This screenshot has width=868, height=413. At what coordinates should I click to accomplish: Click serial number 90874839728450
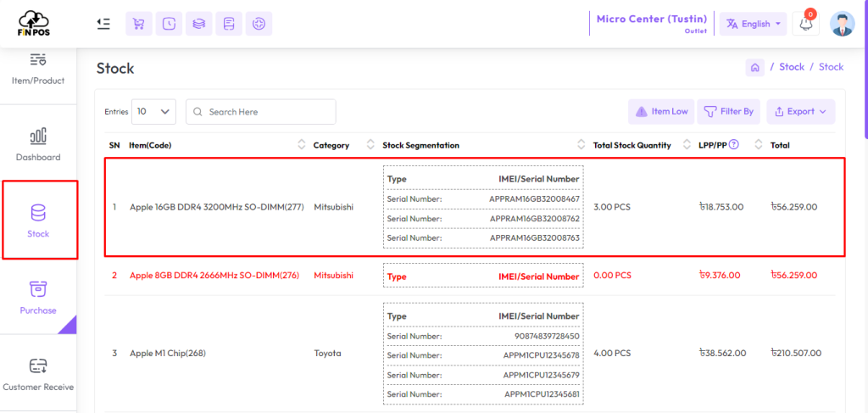coord(547,336)
